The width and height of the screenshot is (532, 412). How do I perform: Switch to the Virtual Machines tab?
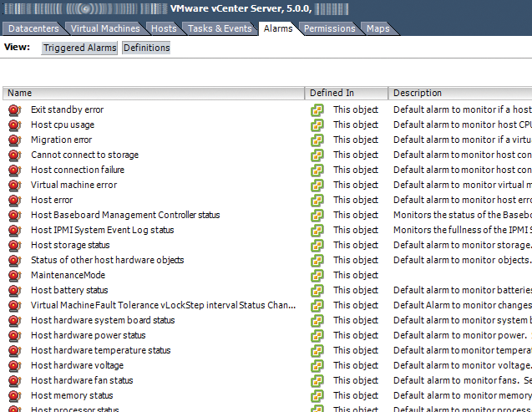pyautogui.click(x=105, y=28)
